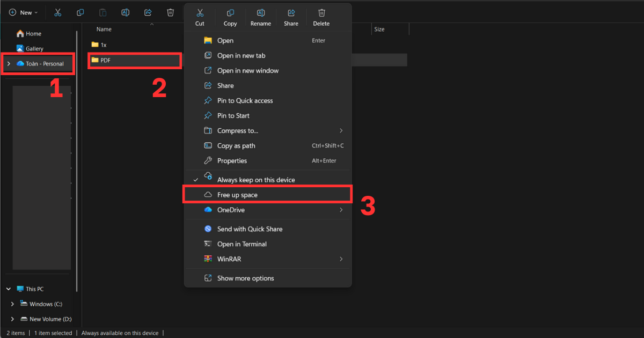Expand the Compress to submenu

pos(341,130)
